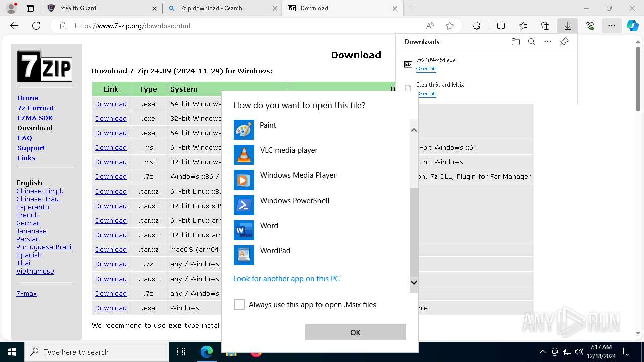Pick Windows Media Player icon
644x362 pixels.
coord(244,180)
